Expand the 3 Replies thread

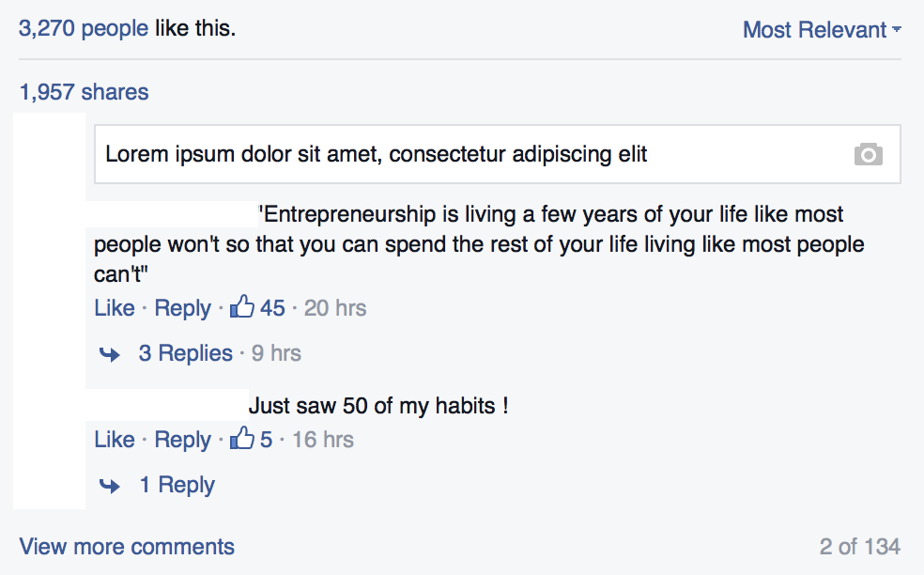(185, 353)
